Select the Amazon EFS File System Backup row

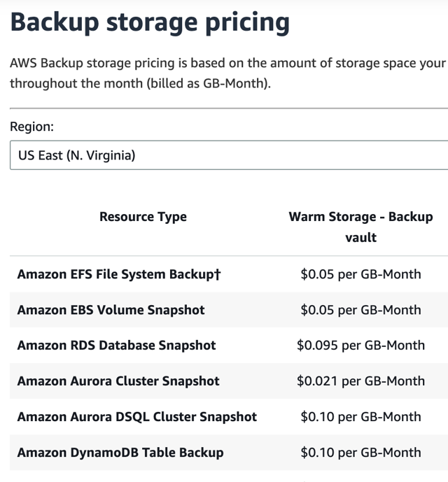229,274
